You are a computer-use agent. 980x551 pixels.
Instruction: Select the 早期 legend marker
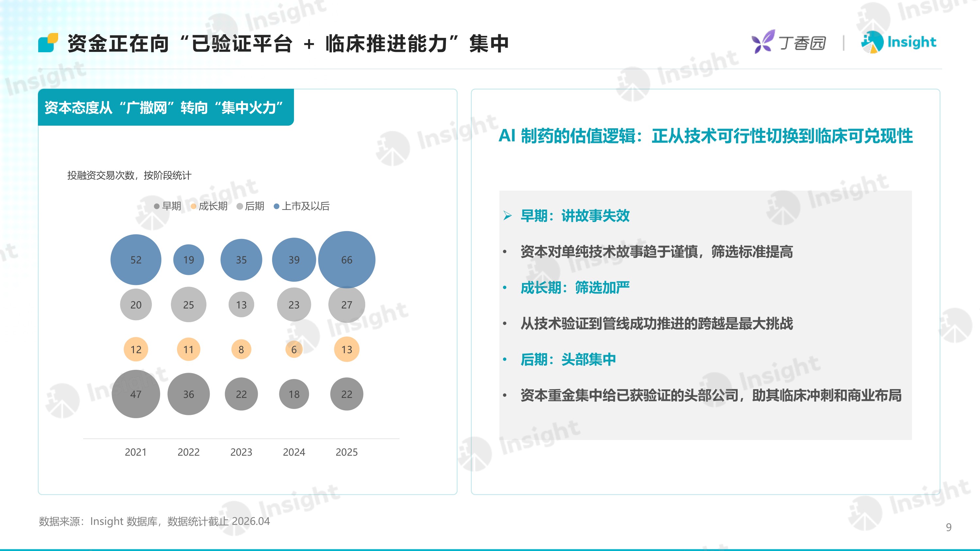coord(157,206)
